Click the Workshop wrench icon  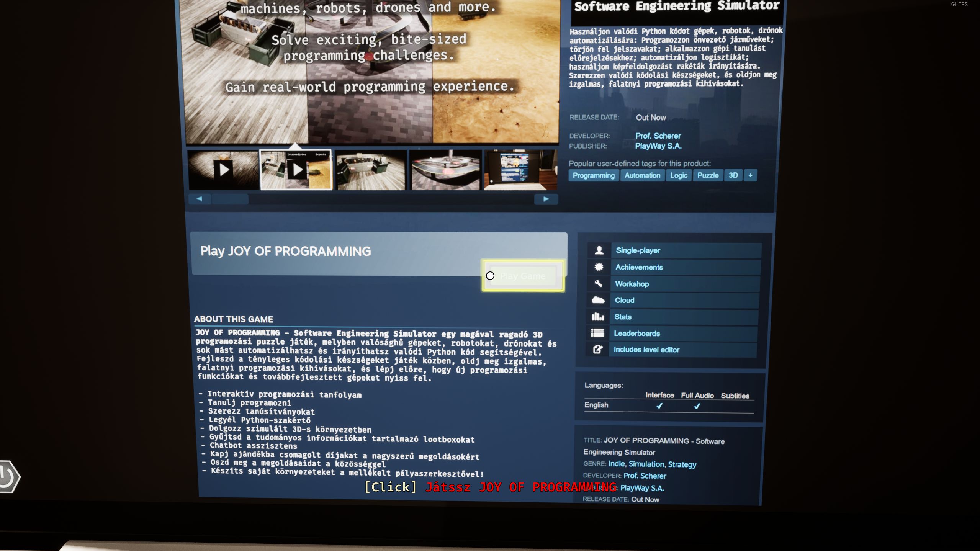click(x=599, y=284)
